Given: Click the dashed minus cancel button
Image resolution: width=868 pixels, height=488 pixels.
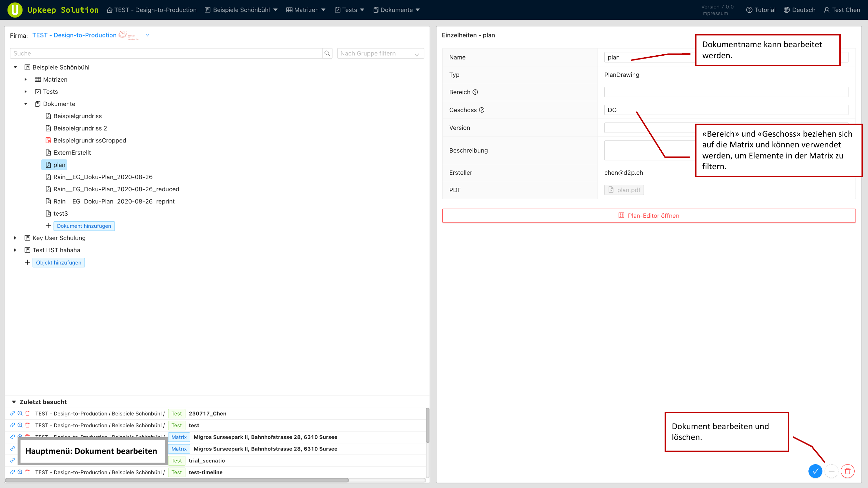Looking at the screenshot, I should pos(831,471).
